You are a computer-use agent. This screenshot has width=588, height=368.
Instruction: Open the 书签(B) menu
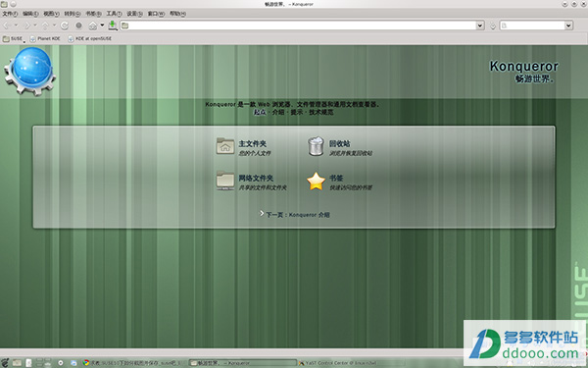(93, 14)
